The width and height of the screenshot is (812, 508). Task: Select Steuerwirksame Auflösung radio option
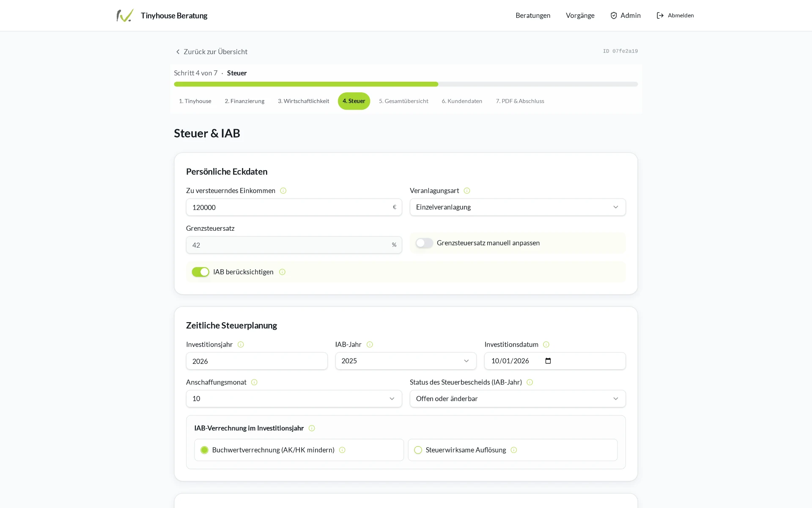point(418,450)
